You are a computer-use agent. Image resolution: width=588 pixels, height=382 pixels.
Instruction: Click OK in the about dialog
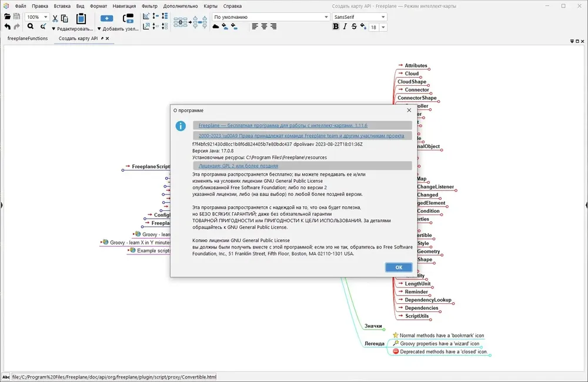click(x=399, y=267)
